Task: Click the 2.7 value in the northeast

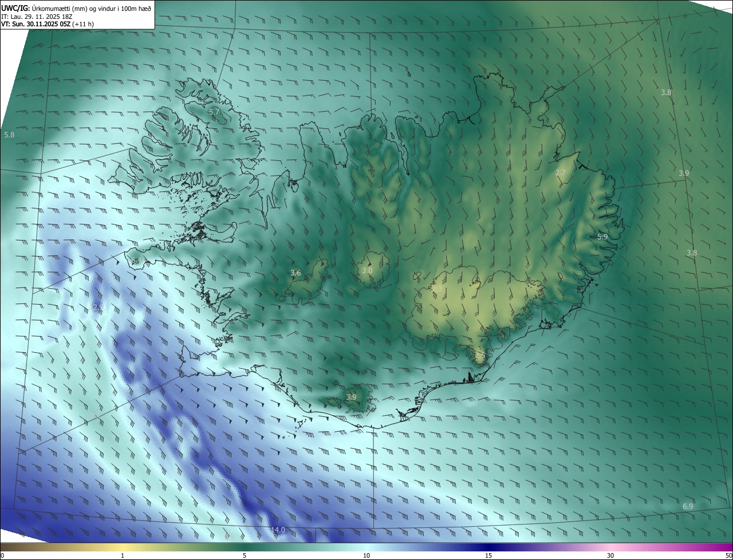Action: tap(561, 172)
